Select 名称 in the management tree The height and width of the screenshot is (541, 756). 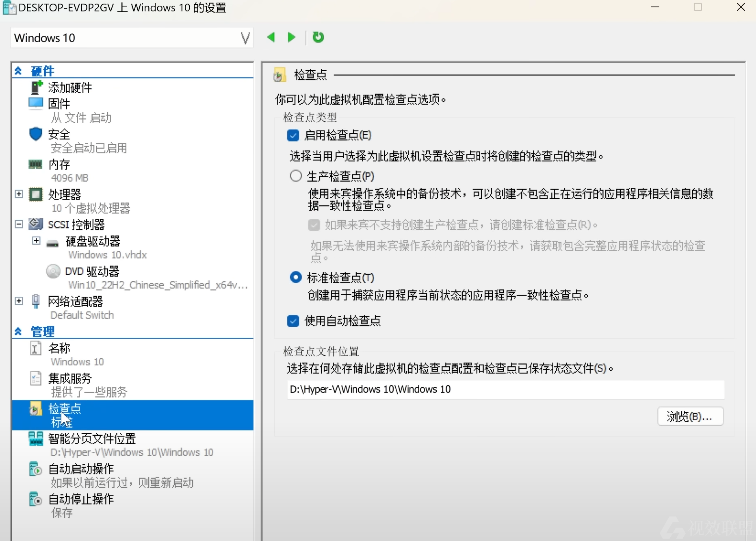[59, 348]
